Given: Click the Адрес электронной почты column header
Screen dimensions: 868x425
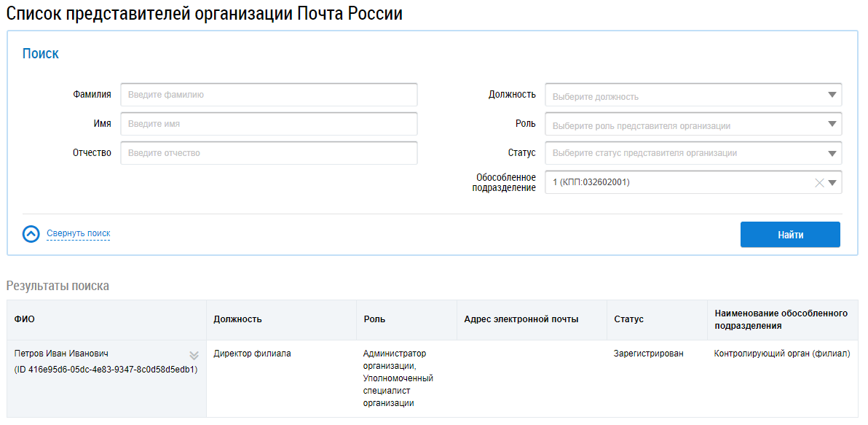Looking at the screenshot, I should 521,319.
